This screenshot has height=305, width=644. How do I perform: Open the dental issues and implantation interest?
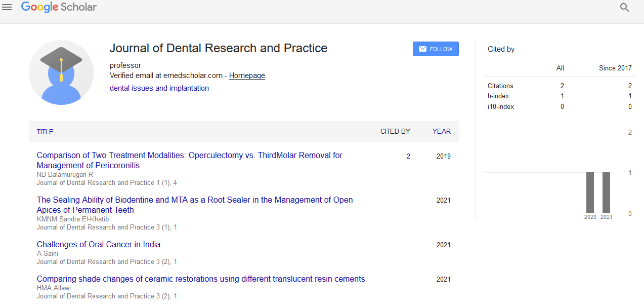[x=159, y=88]
